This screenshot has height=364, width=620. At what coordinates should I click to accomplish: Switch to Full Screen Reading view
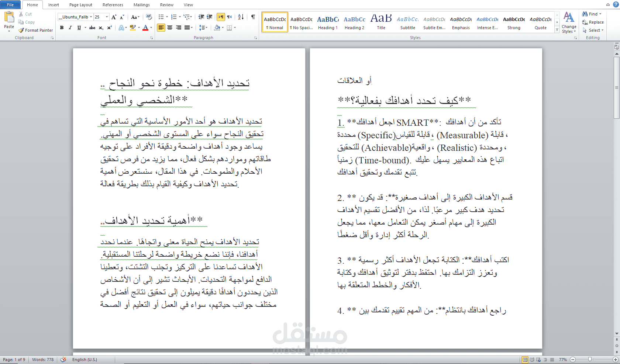[x=532, y=360]
